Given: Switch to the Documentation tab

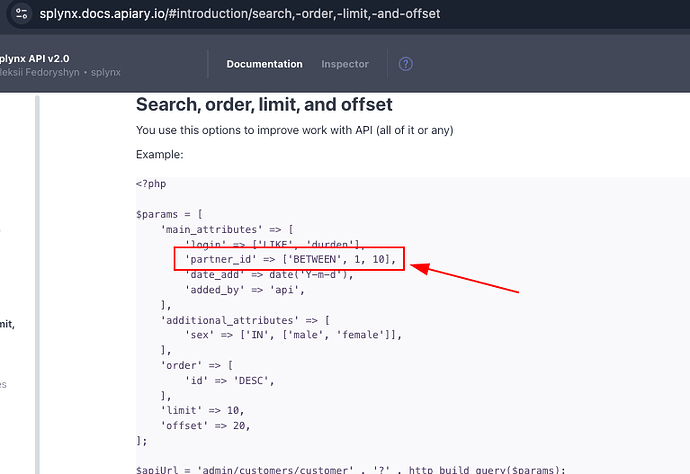Looking at the screenshot, I should (x=264, y=64).
